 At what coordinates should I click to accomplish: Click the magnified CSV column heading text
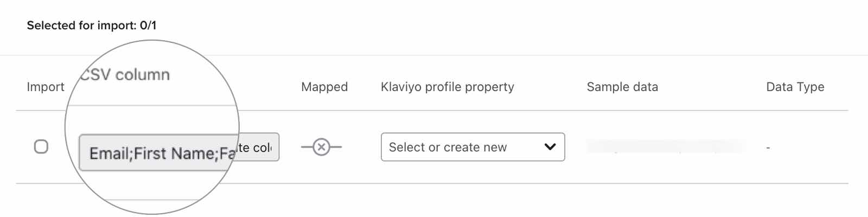click(x=126, y=75)
